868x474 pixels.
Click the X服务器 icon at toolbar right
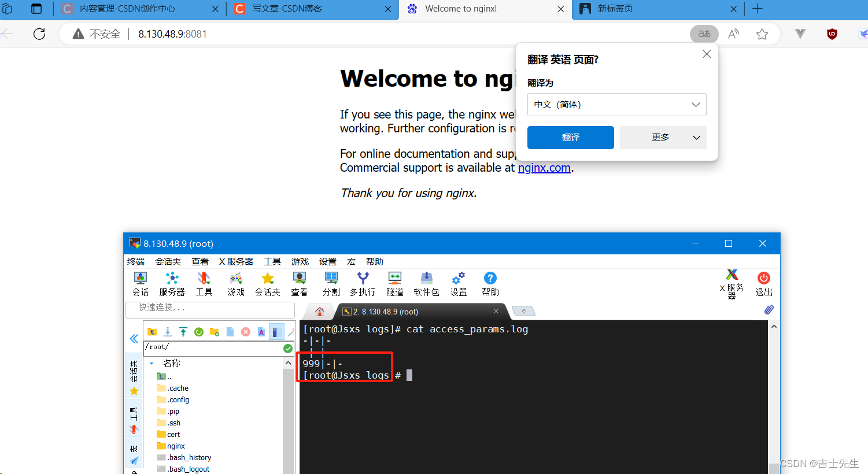click(x=732, y=284)
